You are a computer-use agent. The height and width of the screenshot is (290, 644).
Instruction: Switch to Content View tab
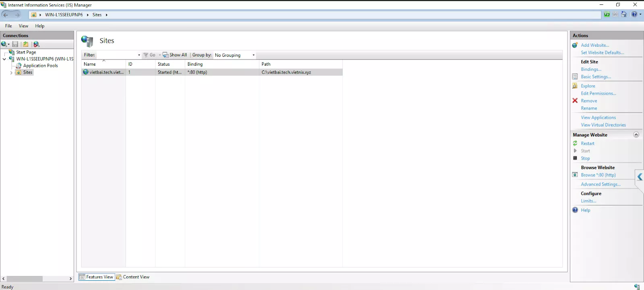(x=133, y=277)
